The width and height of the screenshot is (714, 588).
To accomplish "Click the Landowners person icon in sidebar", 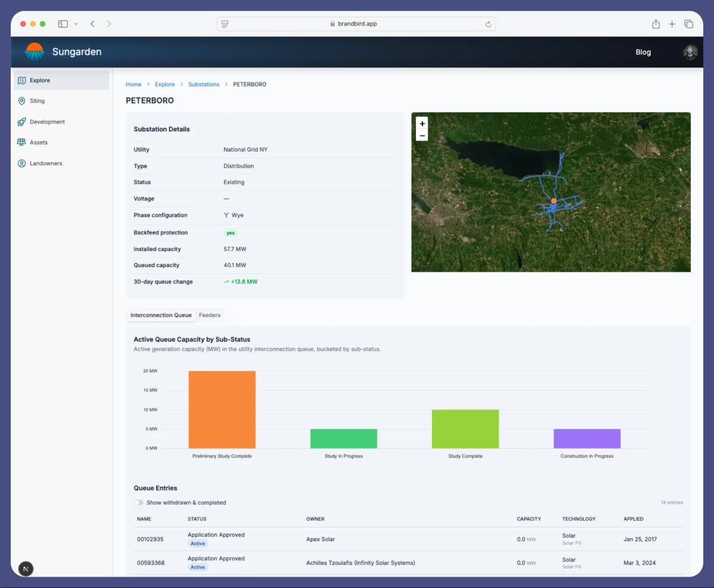I will coord(22,164).
